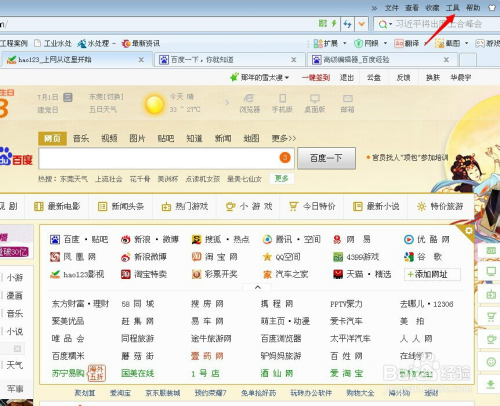This screenshot has width=500, height=406.
Task: Open 新浪·微博 site link
Action: tap(150, 239)
